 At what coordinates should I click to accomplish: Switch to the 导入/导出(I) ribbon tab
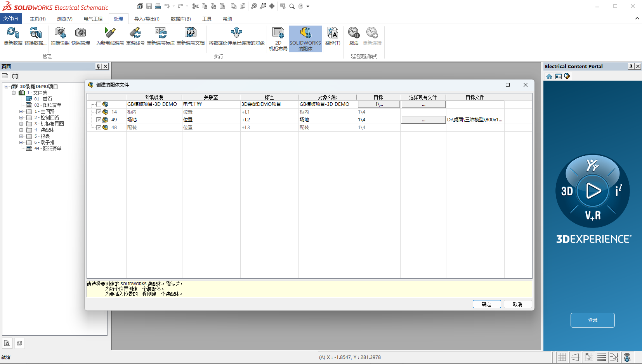[x=147, y=19]
